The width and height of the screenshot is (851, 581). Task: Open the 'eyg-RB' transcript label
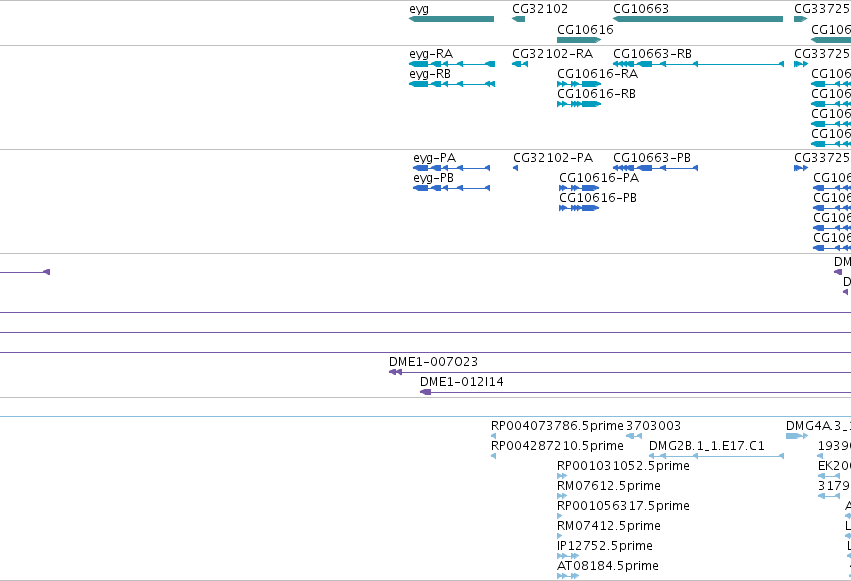coord(430,74)
